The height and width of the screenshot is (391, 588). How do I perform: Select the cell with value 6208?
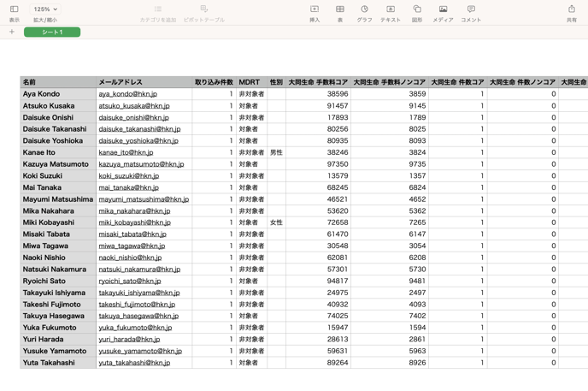pyautogui.click(x=390, y=258)
